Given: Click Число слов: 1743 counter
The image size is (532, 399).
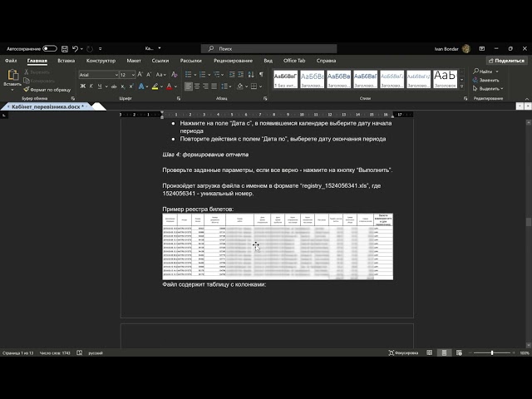Looking at the screenshot, I should tap(55, 352).
